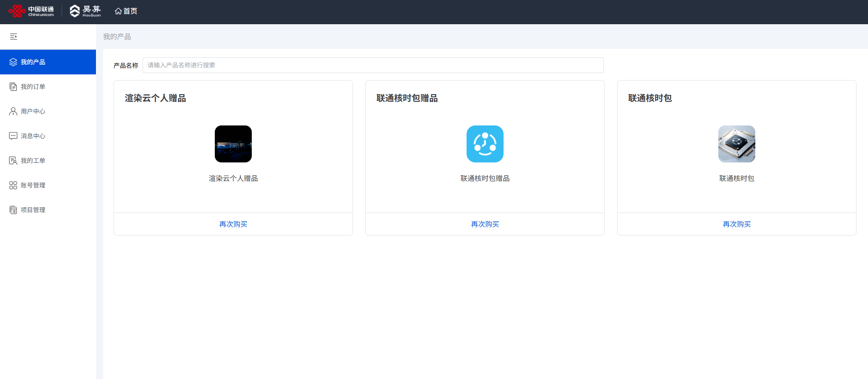Image resolution: width=868 pixels, height=379 pixels.
Task: Open 我的订单 from the sidebar
Action: pos(33,87)
